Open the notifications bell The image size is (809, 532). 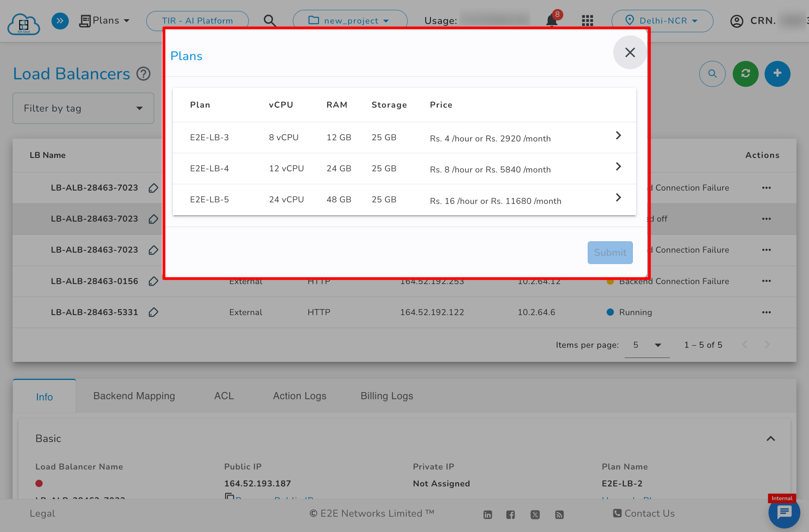click(552, 20)
